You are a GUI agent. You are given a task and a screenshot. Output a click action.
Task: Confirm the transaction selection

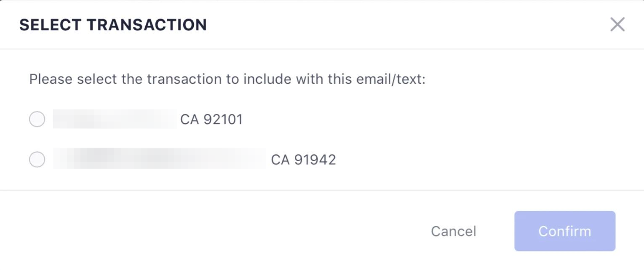pyautogui.click(x=564, y=231)
